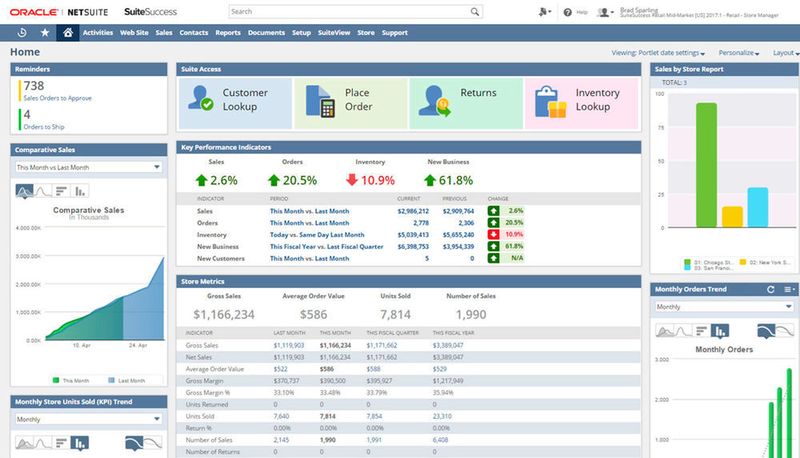The width and height of the screenshot is (800, 458).
Task: Click the Inventory Lookup clipboard icon
Action: (x=550, y=101)
